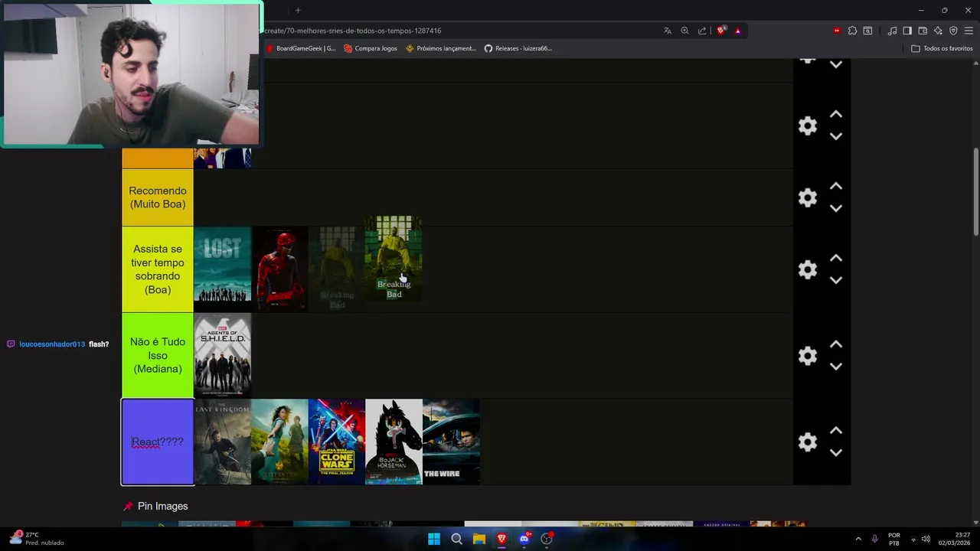The width and height of the screenshot is (980, 551).
Task: Click the Brave VPN shield icon
Action: 953,31
